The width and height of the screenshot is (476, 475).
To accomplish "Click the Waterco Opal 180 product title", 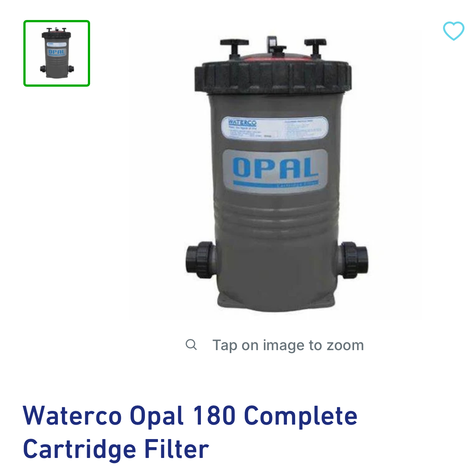I will coord(190,432).
